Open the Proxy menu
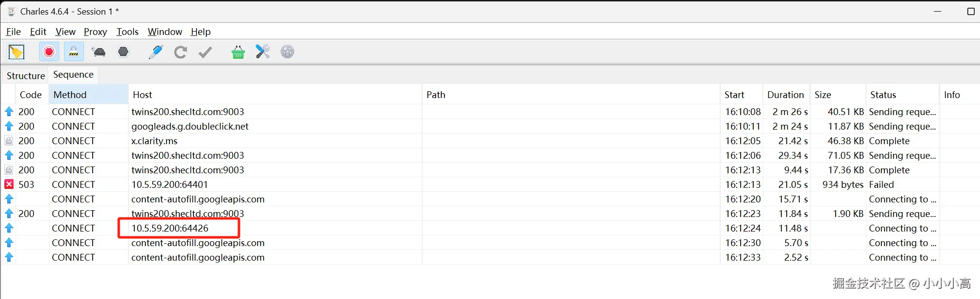This screenshot has height=299, width=980. (95, 32)
